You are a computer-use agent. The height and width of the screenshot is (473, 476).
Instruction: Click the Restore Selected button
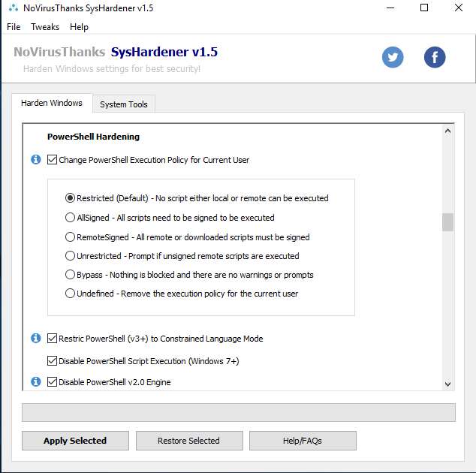tap(189, 441)
